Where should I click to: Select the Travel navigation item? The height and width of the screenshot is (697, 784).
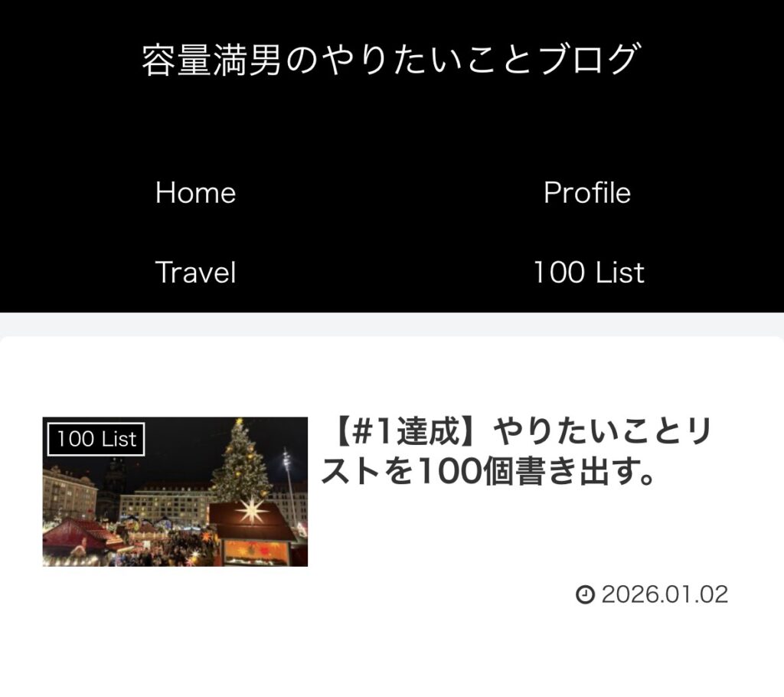click(x=195, y=272)
